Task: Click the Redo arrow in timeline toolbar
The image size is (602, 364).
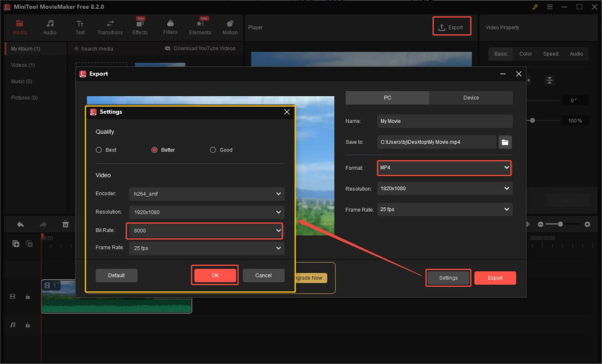Action: 43,224
